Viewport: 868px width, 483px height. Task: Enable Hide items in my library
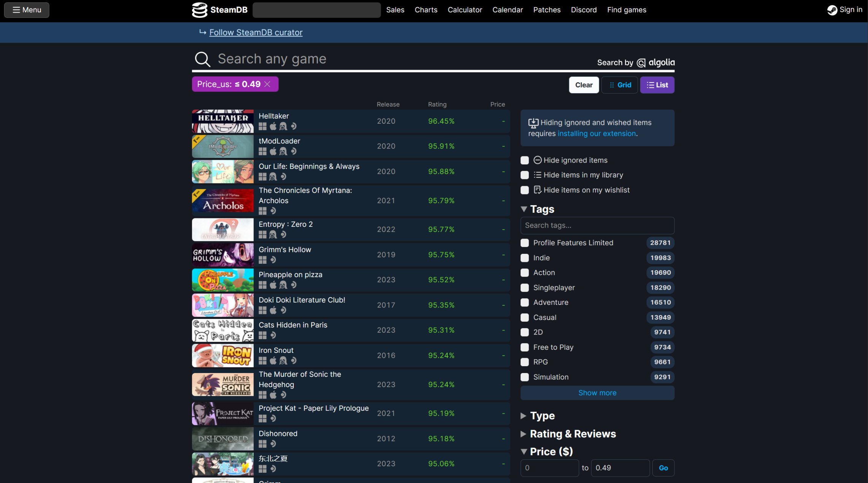click(525, 175)
